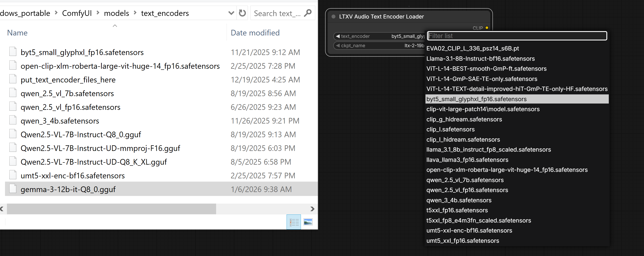Click left arrow on text_encoder widget
644x256 pixels.
[x=338, y=36]
